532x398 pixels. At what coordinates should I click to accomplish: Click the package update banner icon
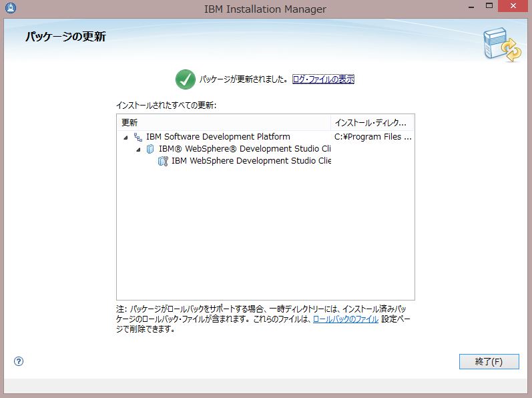pyautogui.click(x=502, y=45)
